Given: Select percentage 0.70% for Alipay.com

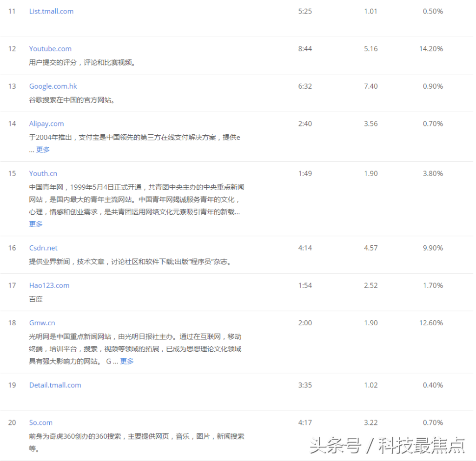Looking at the screenshot, I should 433,124.
